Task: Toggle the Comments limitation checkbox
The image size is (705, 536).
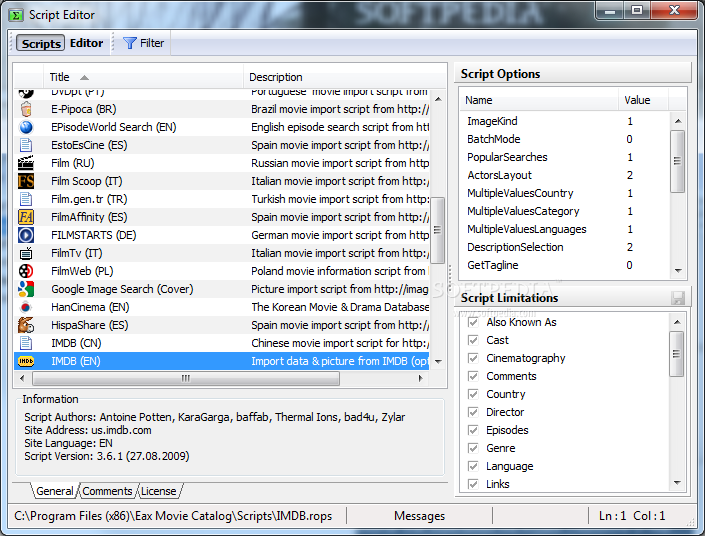Action: pos(473,376)
